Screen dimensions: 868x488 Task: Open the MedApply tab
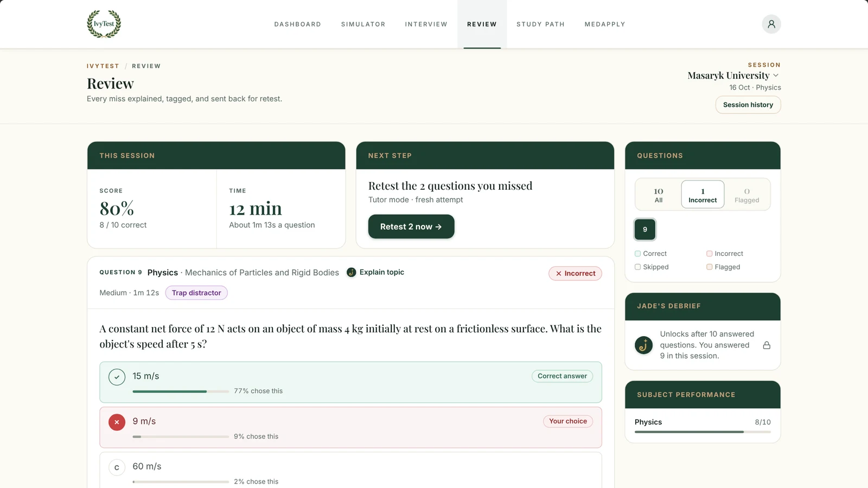point(605,24)
